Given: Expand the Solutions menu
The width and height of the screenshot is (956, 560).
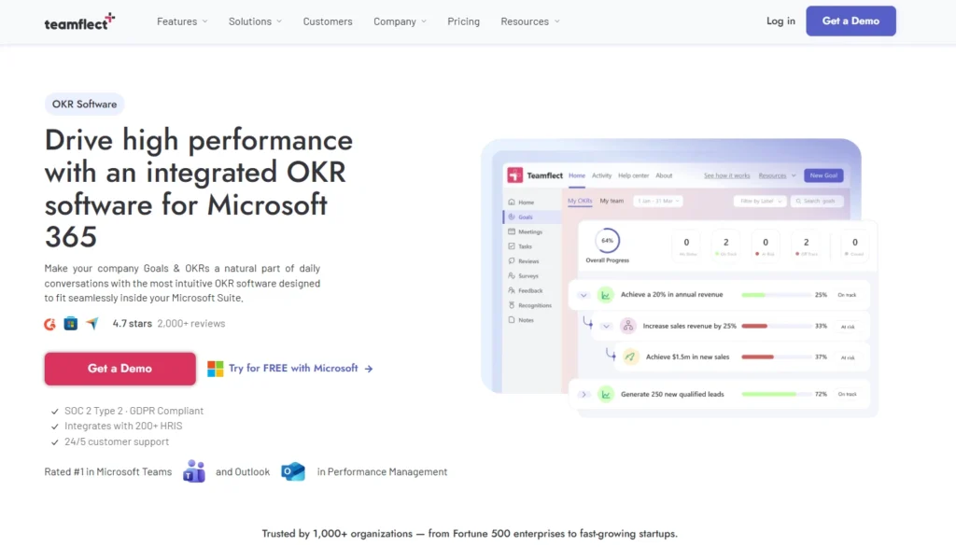Looking at the screenshot, I should 256,21.
